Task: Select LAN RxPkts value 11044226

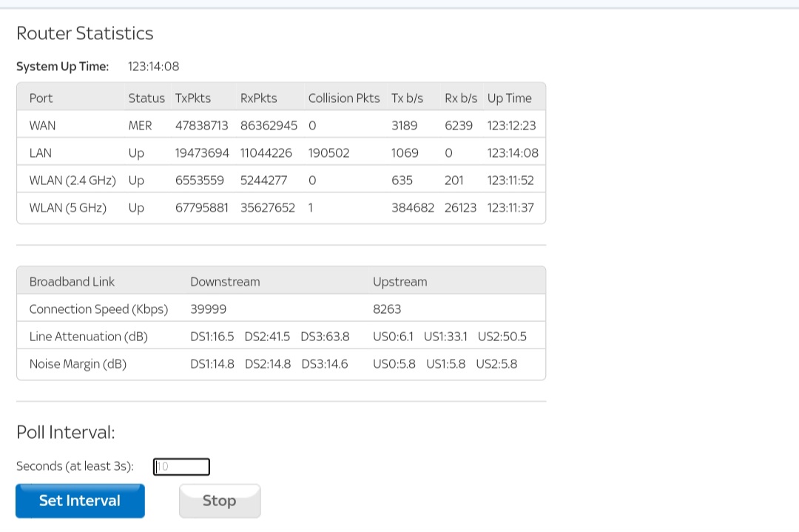Action: [x=266, y=153]
